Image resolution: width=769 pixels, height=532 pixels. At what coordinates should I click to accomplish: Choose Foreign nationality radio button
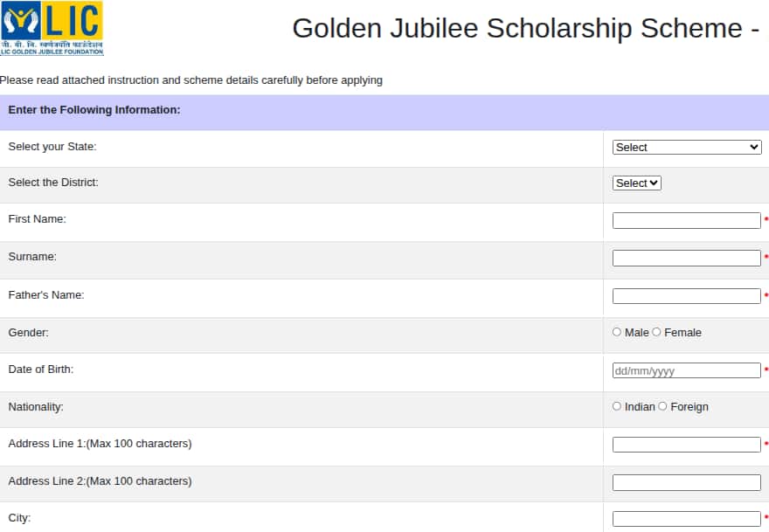coord(662,406)
